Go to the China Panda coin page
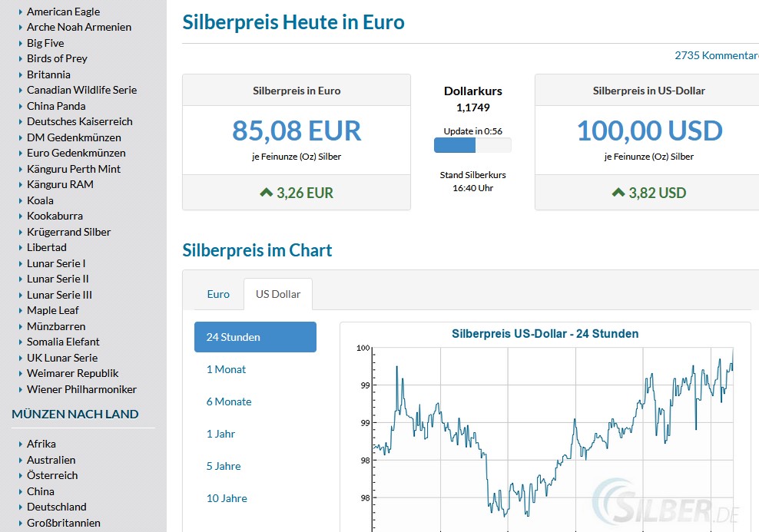 tap(56, 106)
